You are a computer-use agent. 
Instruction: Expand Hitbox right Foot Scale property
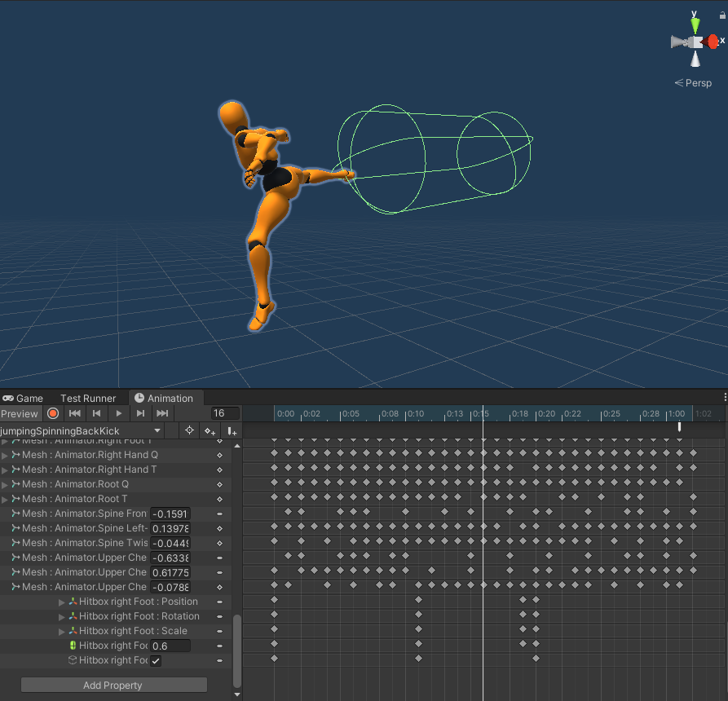click(x=62, y=632)
